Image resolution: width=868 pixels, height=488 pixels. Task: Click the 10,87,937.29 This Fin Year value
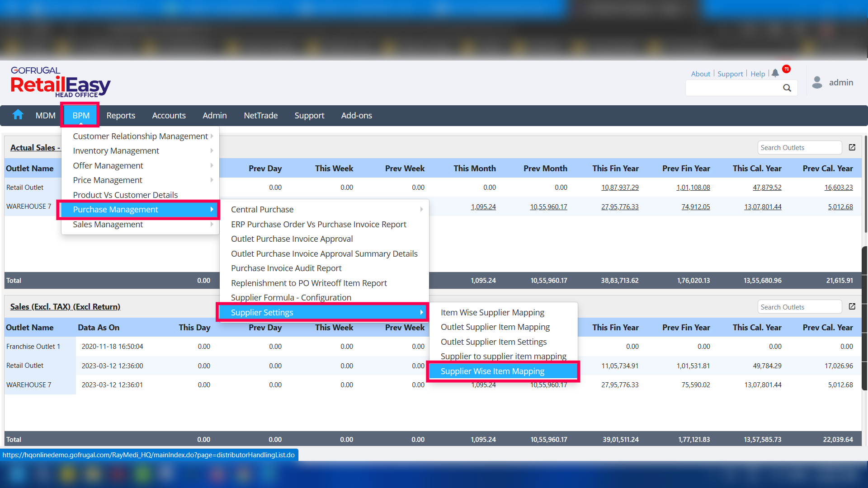(x=619, y=187)
